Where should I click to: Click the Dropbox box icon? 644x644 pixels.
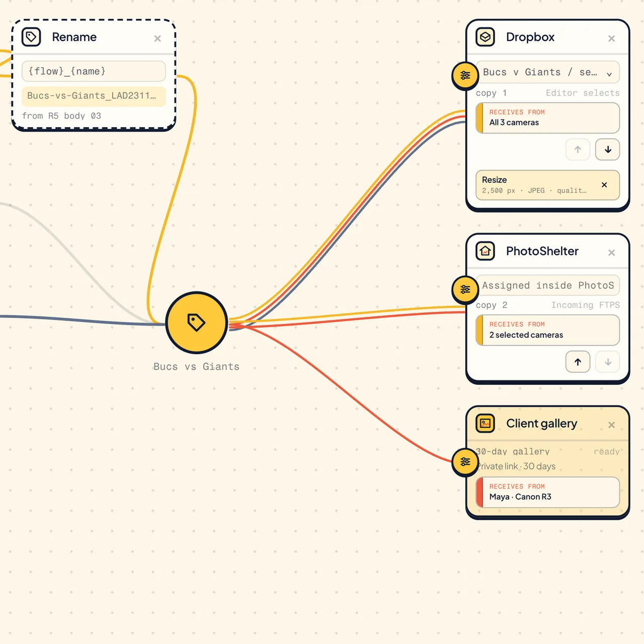click(x=485, y=37)
